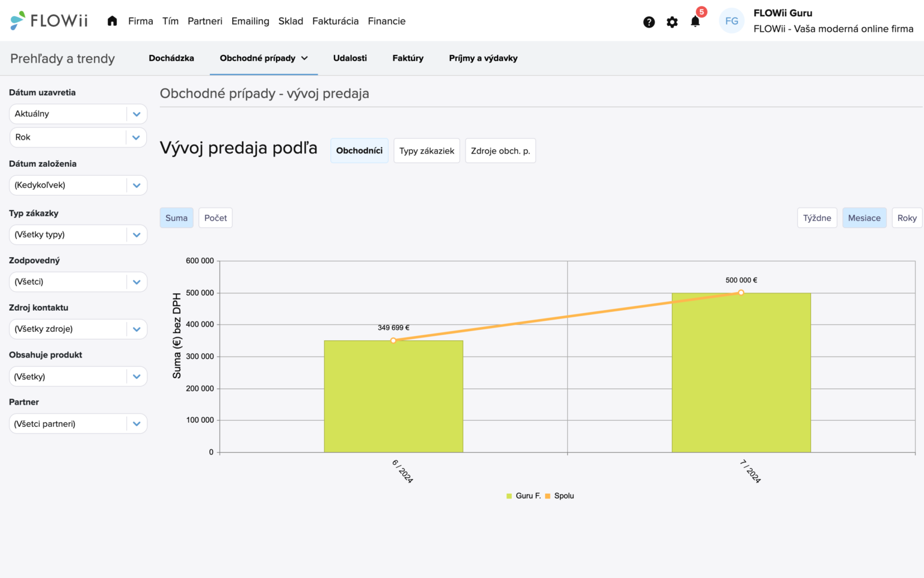924x578 pixels.
Task: Switch chart grouping to Roky
Action: tap(907, 218)
